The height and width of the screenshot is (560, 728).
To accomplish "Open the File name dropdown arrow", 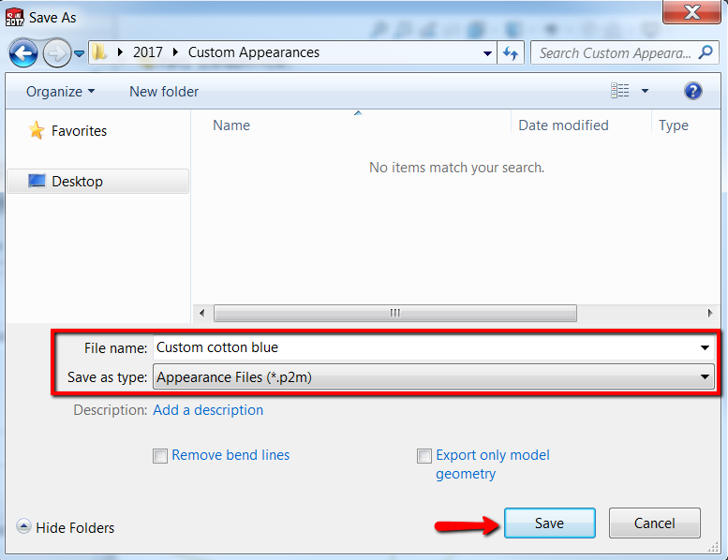I will click(705, 347).
